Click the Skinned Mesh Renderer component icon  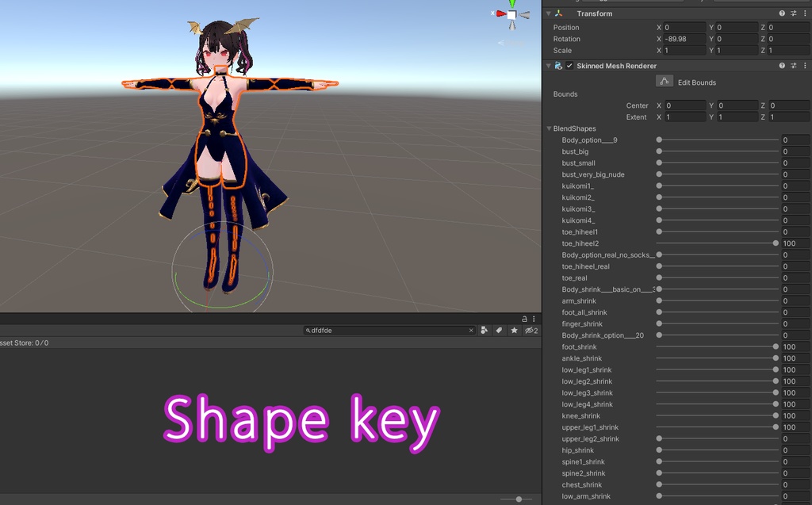(558, 66)
